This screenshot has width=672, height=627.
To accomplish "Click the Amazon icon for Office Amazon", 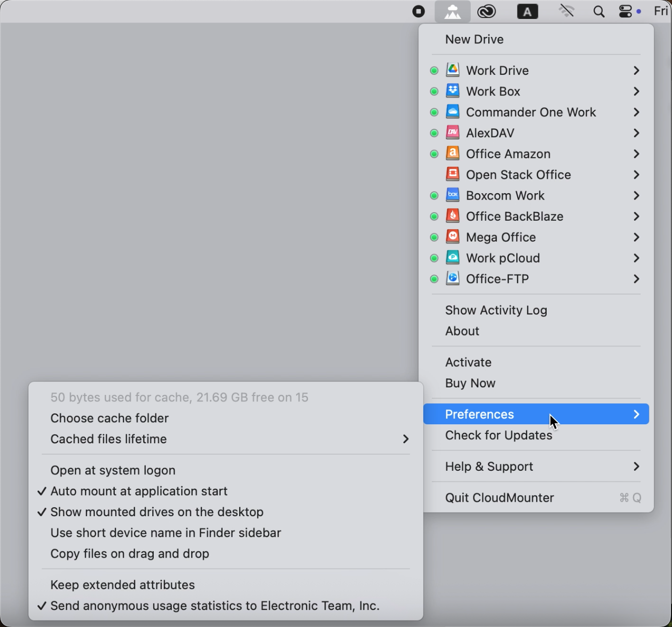I will [x=452, y=154].
